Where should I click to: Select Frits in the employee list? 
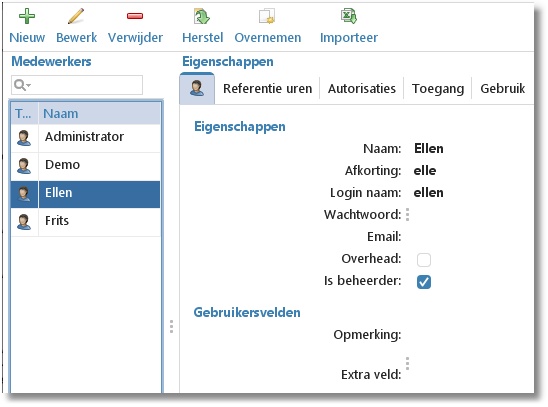pyautogui.click(x=86, y=222)
